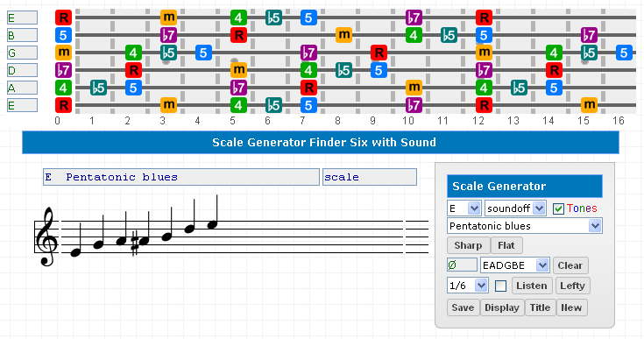
Task: Open the EADGBE tuning dropdown
Action: [514, 265]
